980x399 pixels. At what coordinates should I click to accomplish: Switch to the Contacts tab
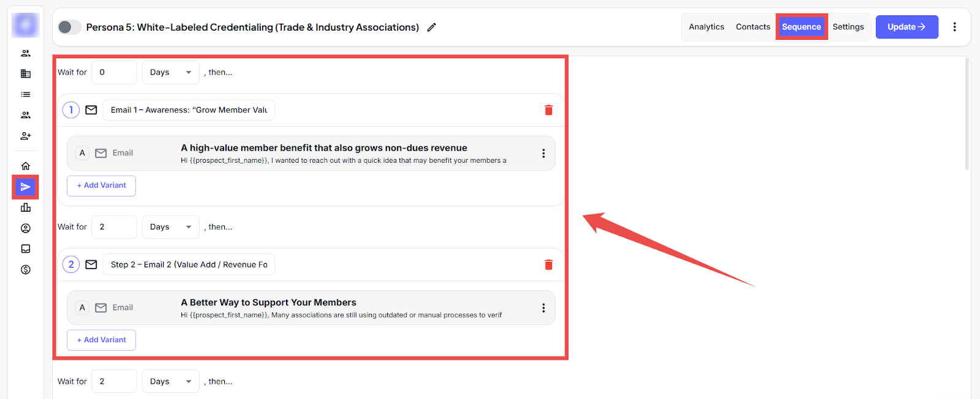(753, 27)
